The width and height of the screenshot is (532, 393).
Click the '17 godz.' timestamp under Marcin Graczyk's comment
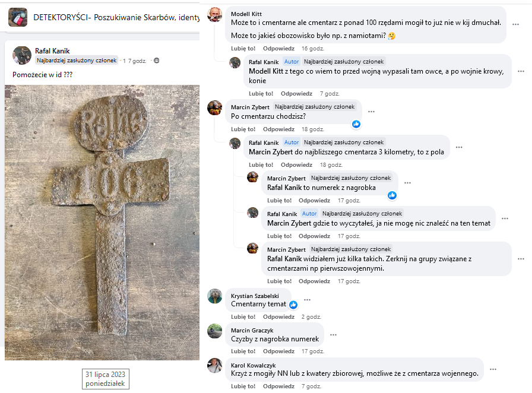point(313,351)
